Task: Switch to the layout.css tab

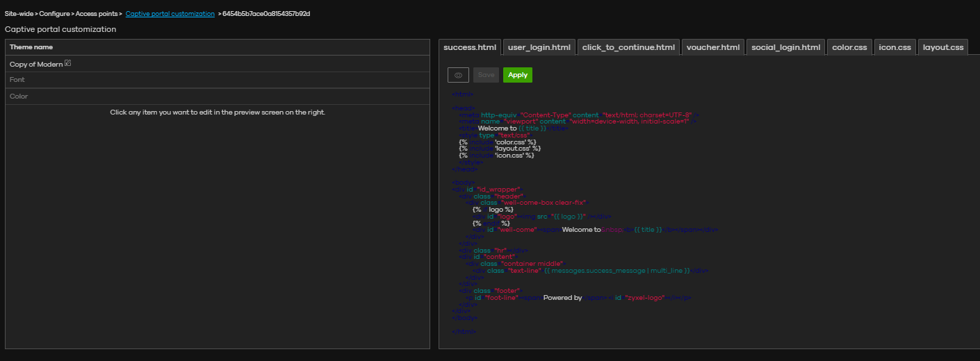Action: pos(942,47)
